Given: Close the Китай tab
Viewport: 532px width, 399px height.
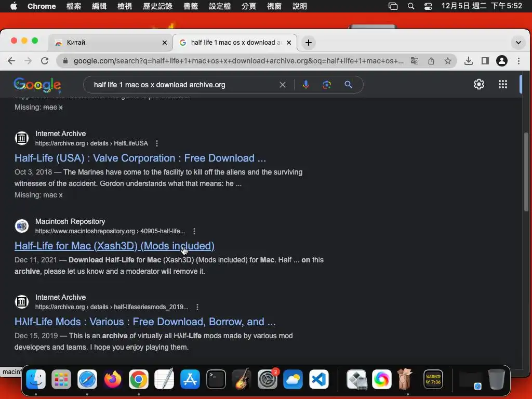Looking at the screenshot, I should [x=165, y=43].
